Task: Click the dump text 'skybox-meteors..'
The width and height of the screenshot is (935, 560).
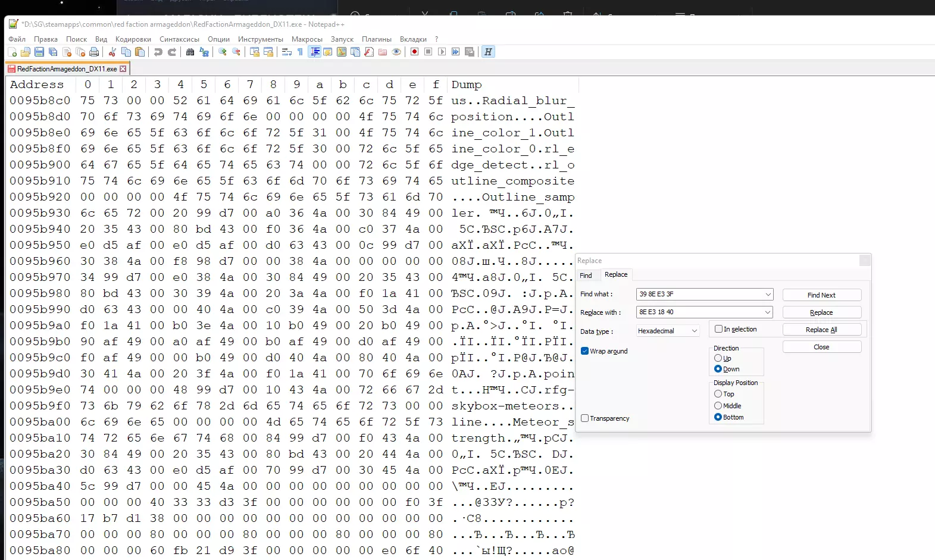Action: tap(512, 406)
